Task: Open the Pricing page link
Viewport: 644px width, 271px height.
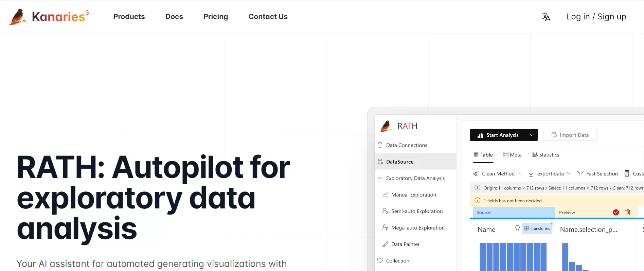Action: point(216,17)
